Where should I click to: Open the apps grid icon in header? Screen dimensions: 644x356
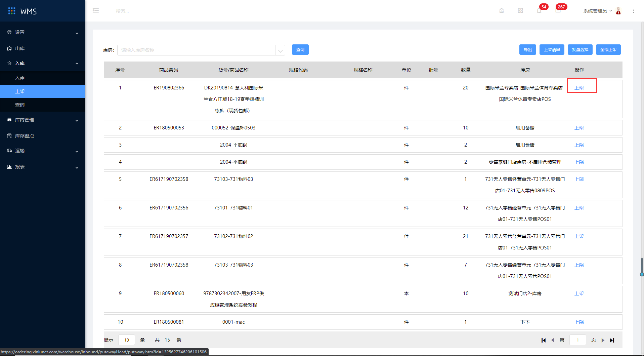pos(520,11)
